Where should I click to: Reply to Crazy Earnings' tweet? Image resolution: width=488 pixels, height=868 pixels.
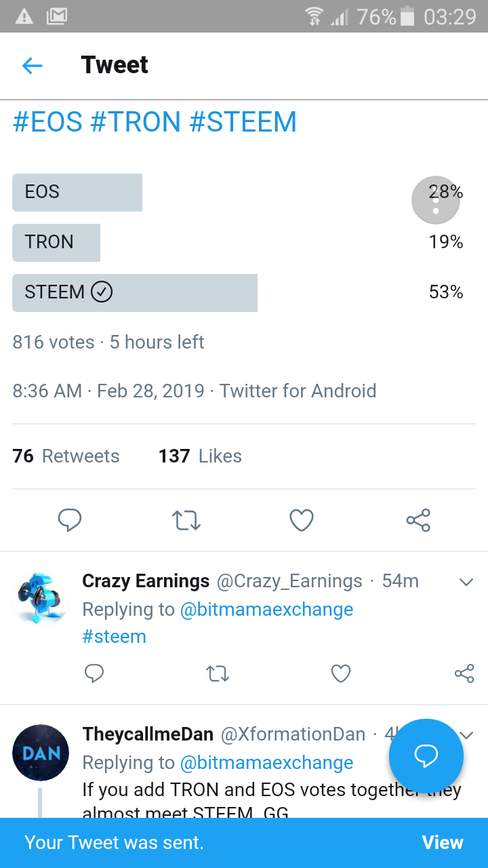94,673
